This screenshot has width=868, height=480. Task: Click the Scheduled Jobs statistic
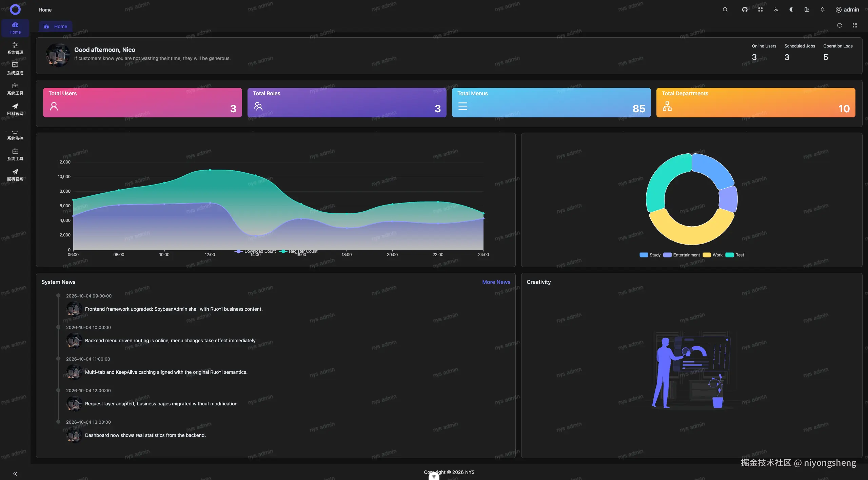(800, 53)
